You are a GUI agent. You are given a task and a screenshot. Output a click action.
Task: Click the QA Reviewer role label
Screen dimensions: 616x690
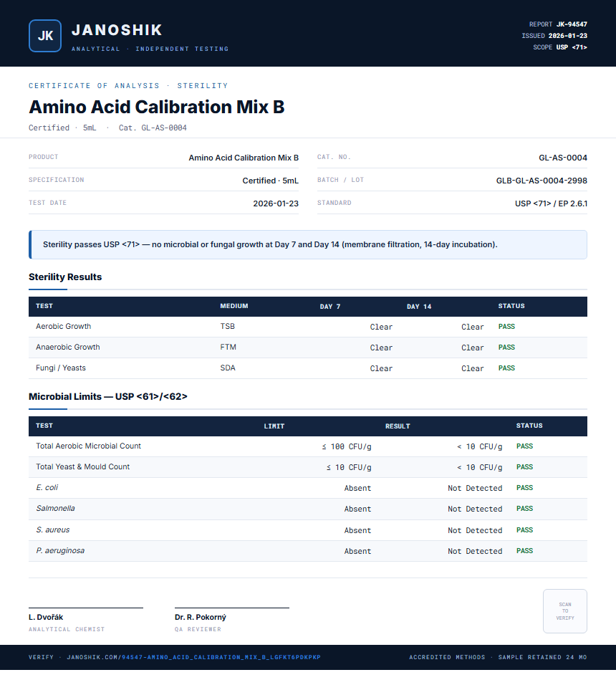coord(198,629)
